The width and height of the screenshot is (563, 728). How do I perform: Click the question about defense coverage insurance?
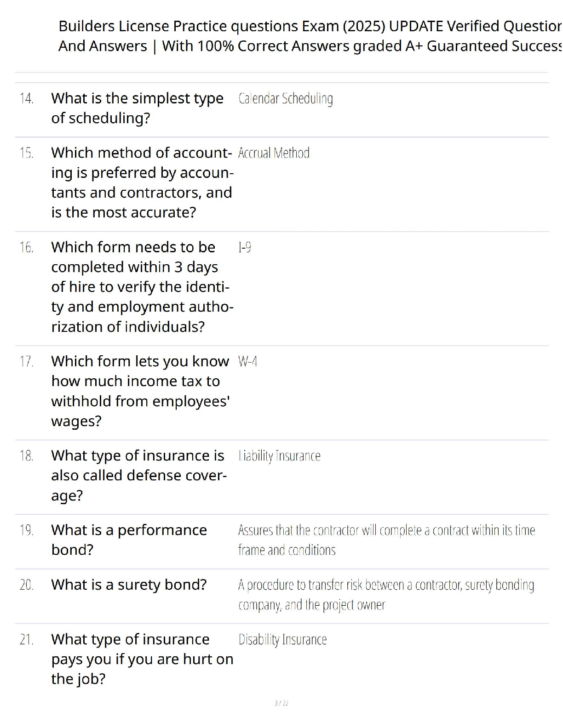click(x=138, y=476)
